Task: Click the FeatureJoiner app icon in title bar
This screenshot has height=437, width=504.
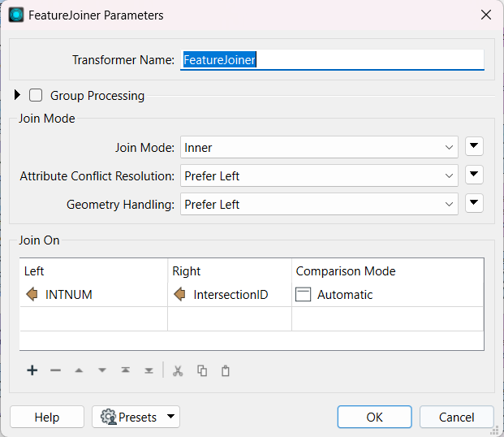Action: (x=16, y=15)
